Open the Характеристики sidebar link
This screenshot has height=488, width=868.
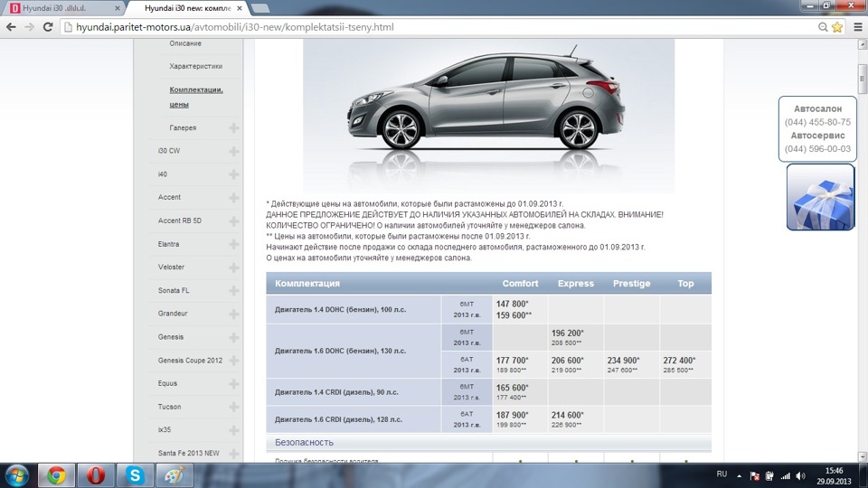(x=196, y=66)
